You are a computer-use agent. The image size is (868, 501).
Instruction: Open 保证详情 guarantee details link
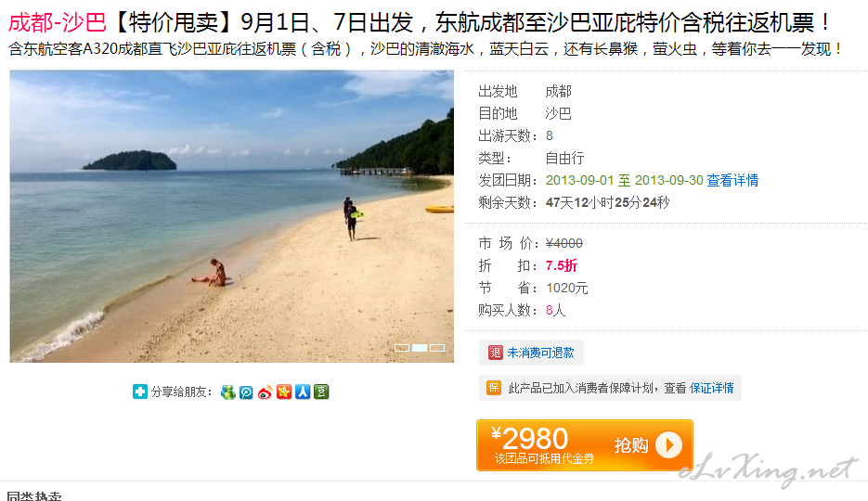coord(712,388)
